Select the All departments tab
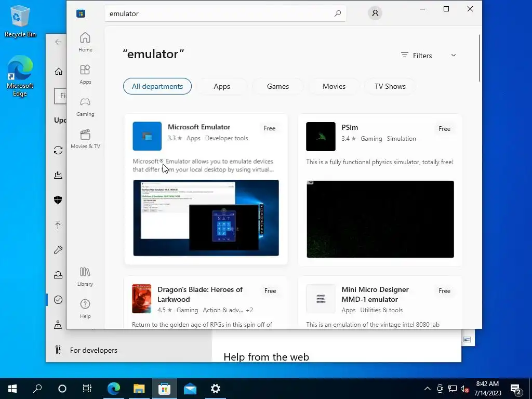The height and width of the screenshot is (399, 532). tap(157, 86)
